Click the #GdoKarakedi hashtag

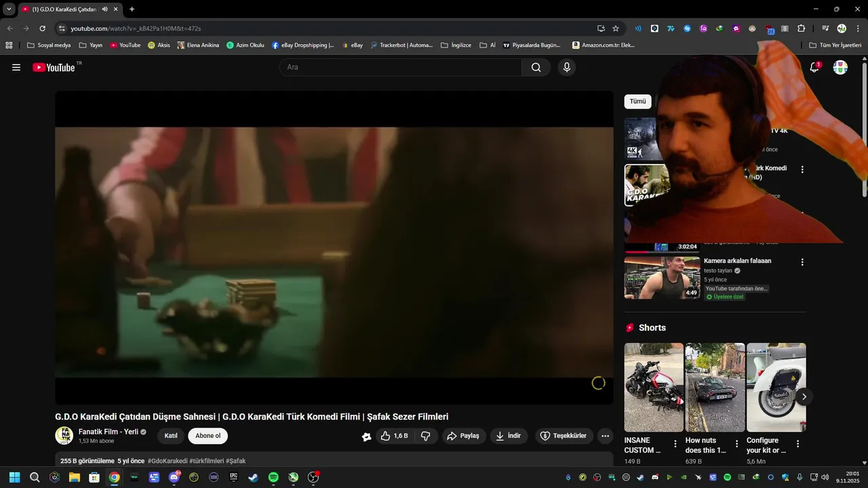pos(167,461)
